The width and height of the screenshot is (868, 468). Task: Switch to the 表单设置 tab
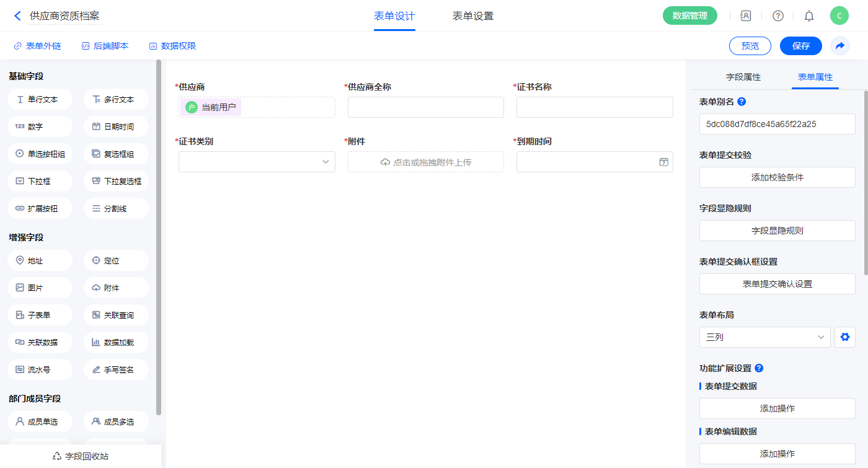[472, 16]
